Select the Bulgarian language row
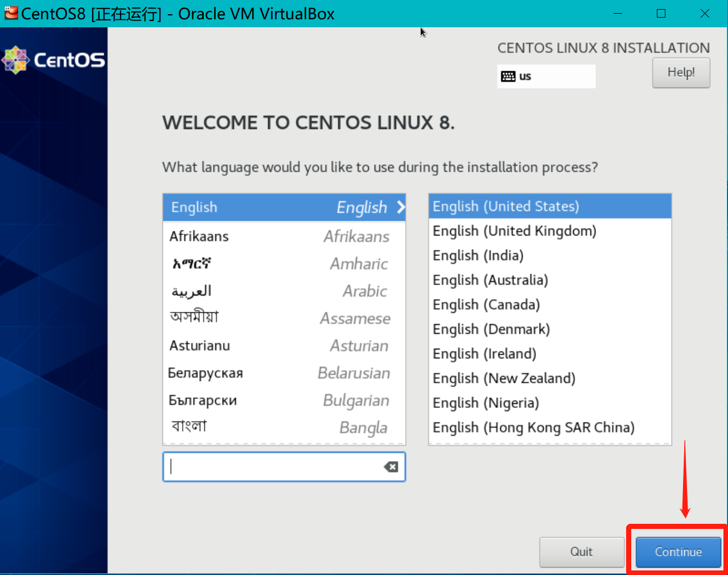The width and height of the screenshot is (728, 575). (284, 400)
